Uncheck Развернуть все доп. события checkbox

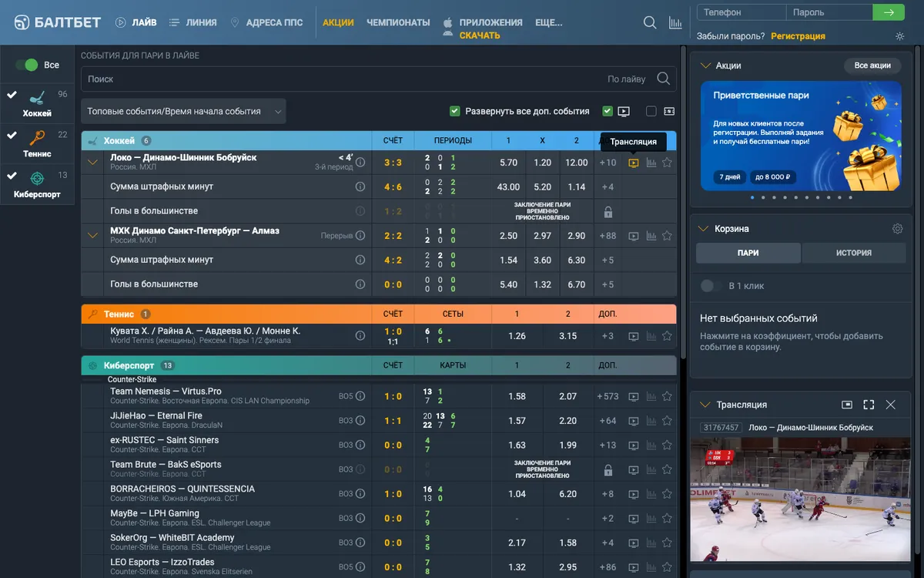tap(454, 111)
